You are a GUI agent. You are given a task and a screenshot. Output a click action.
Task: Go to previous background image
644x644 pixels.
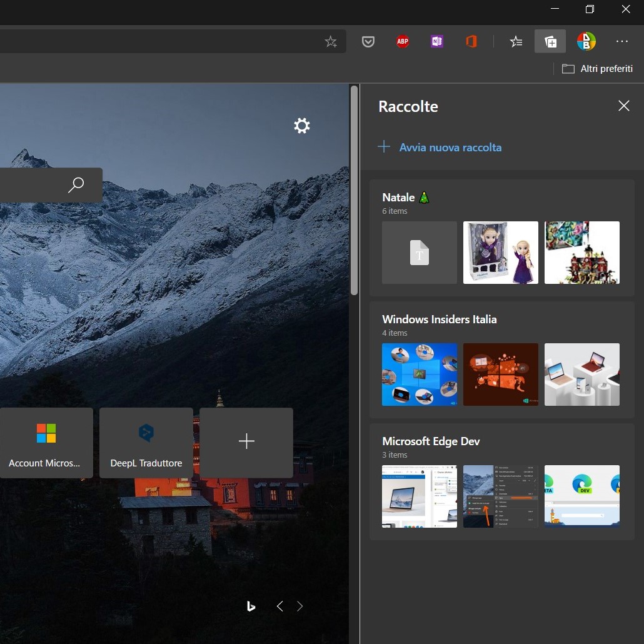tap(280, 606)
